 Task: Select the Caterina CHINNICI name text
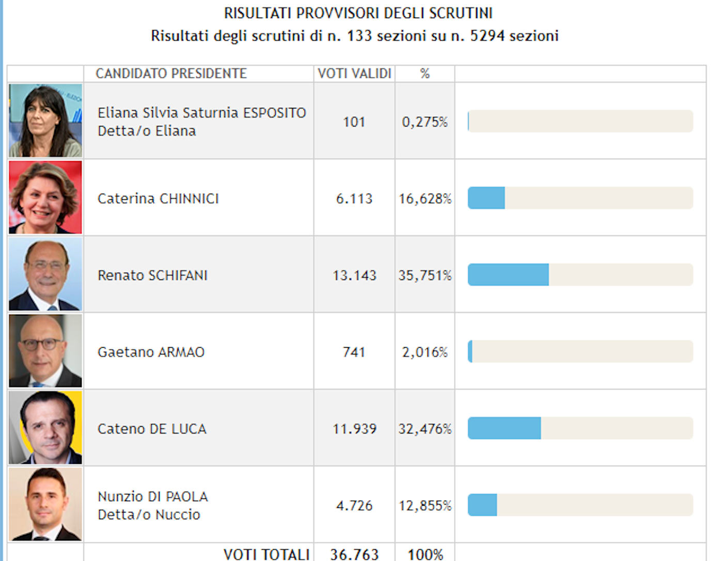[x=158, y=198]
